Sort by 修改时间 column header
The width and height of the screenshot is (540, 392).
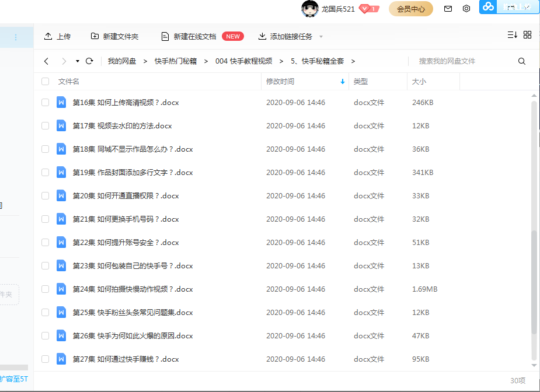pos(280,82)
